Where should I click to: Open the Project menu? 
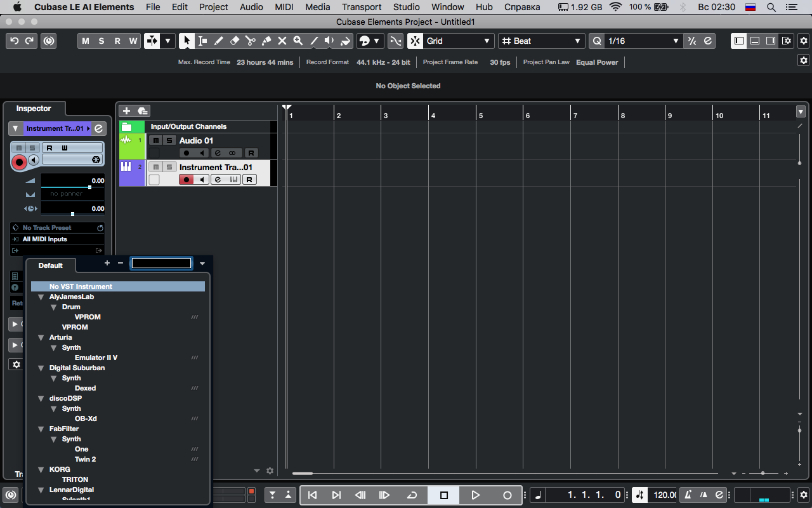(214, 7)
